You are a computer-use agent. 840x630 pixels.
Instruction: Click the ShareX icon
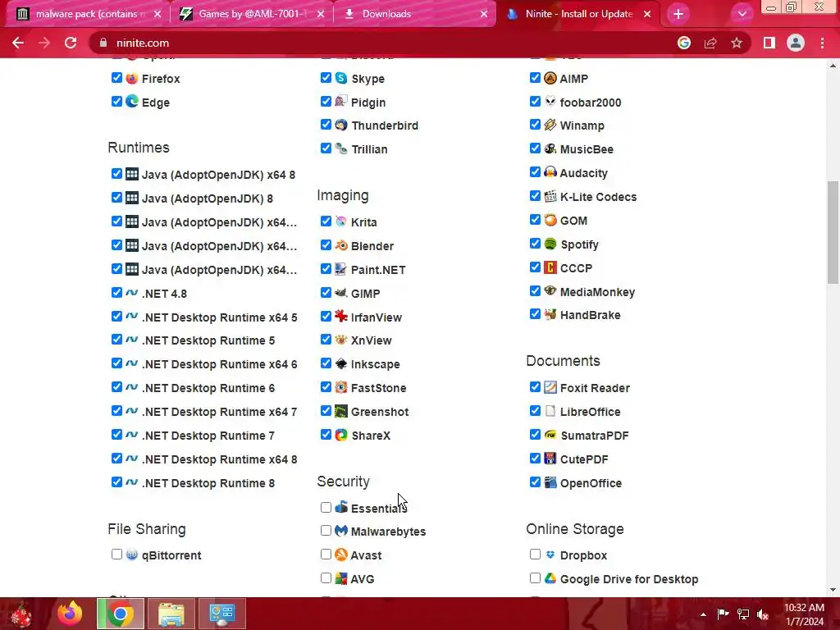point(341,435)
